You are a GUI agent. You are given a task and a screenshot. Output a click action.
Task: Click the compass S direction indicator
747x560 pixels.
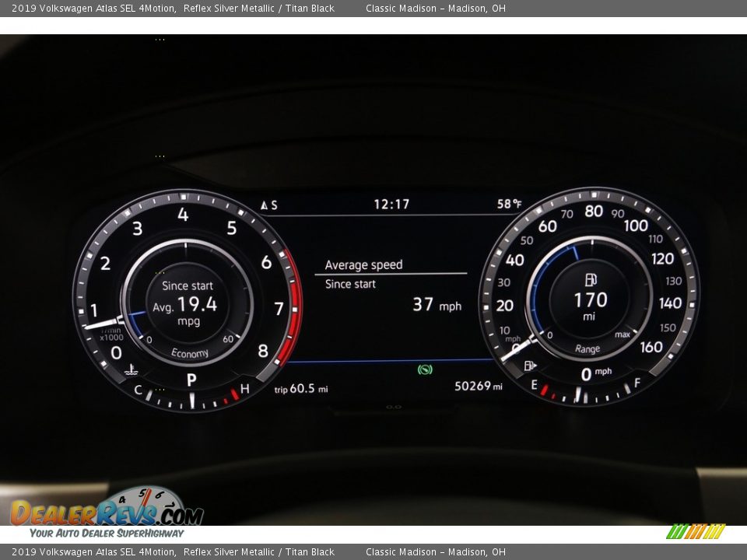click(272, 203)
